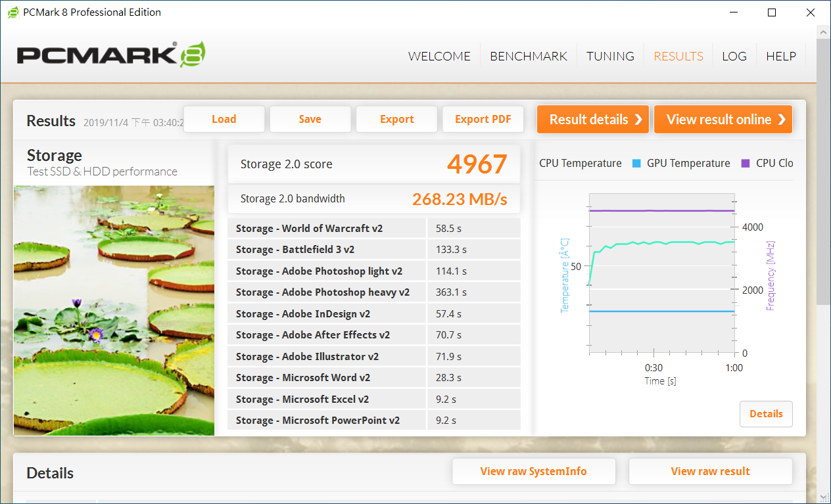831x504 pixels.
Task: Select the Adobe After Effects v2 row
Action: tap(373, 335)
